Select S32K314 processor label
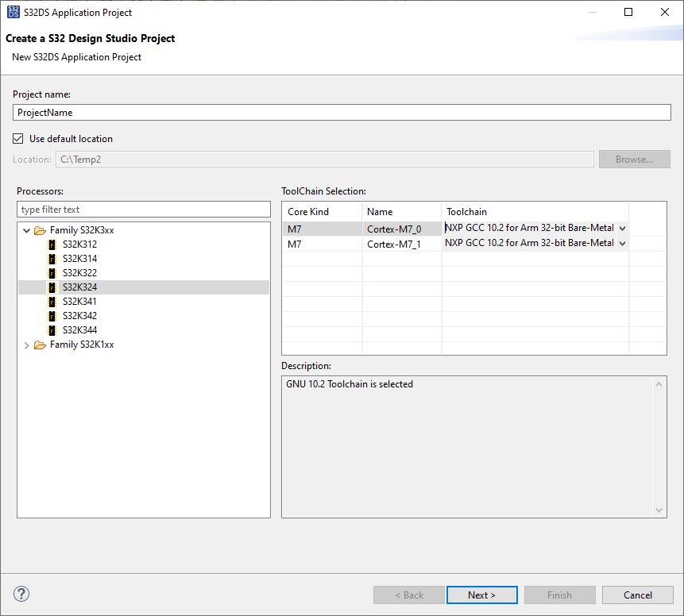Screen dimensions: 684x616 (79, 259)
